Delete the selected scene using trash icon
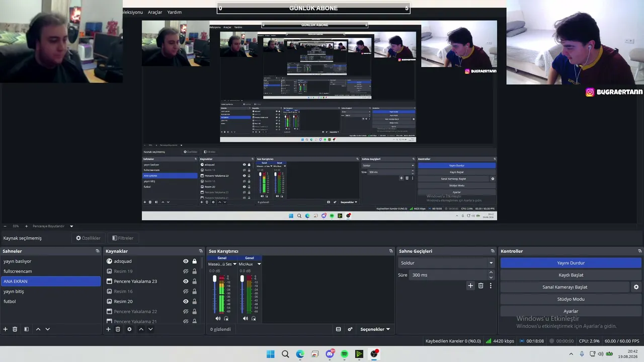Viewport: 644px width, 362px height. coord(15,329)
